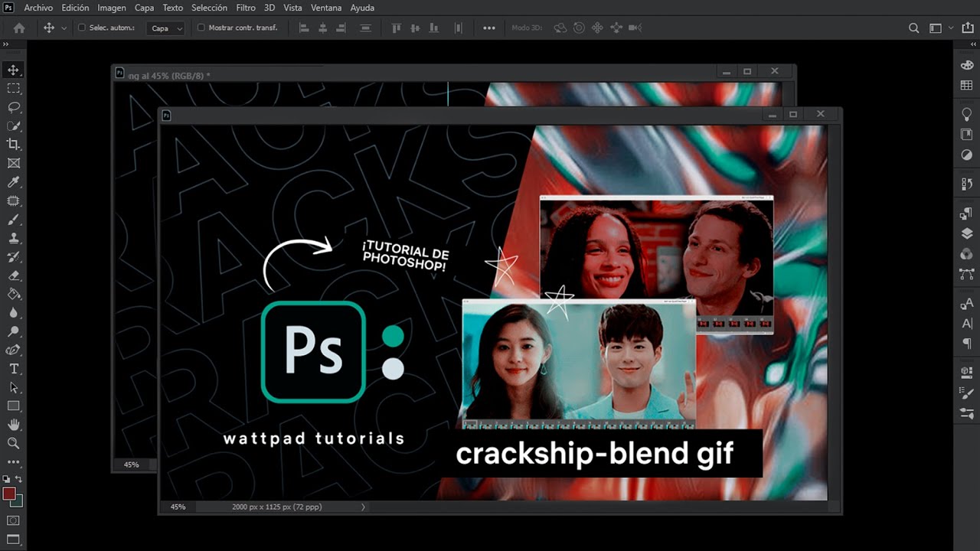Select the Quick Selection tool
The image size is (980, 551).
14,126
